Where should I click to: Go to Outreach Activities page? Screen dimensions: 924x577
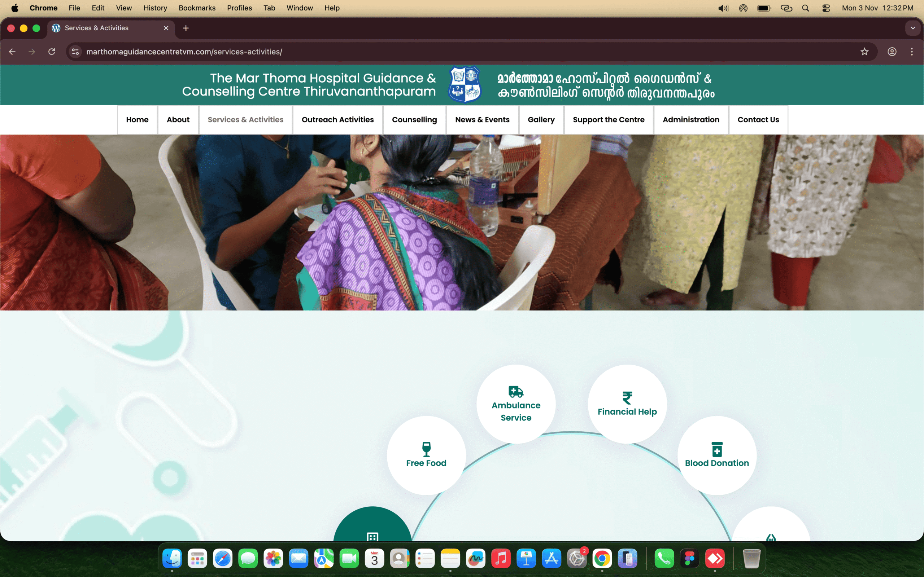click(337, 120)
